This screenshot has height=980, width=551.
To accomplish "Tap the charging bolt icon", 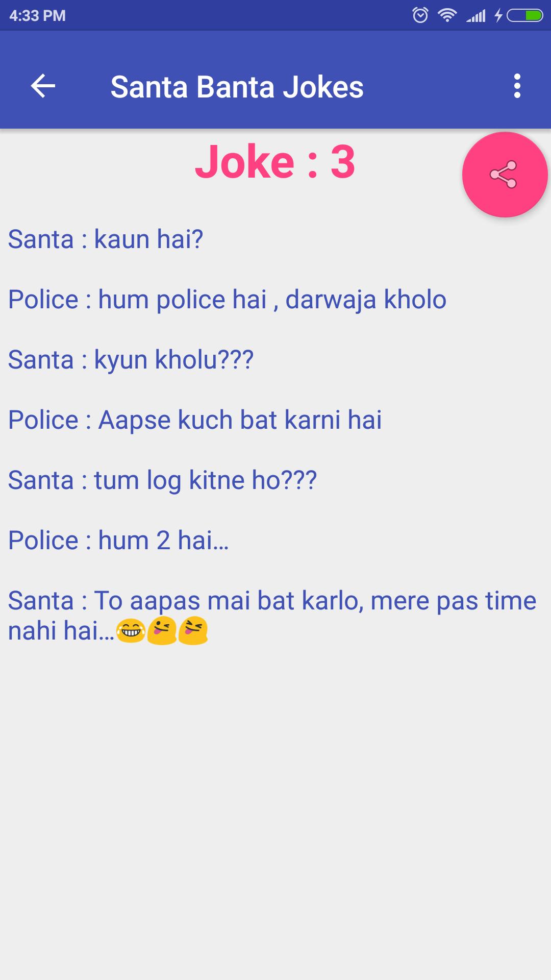I will (498, 16).
